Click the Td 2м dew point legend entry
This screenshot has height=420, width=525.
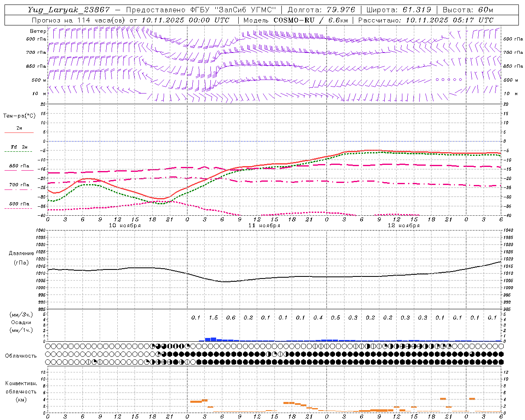(19, 147)
